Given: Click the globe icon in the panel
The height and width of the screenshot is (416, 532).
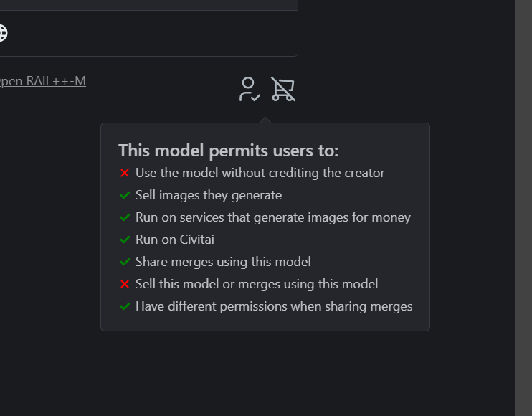Looking at the screenshot, I should (x=3, y=33).
